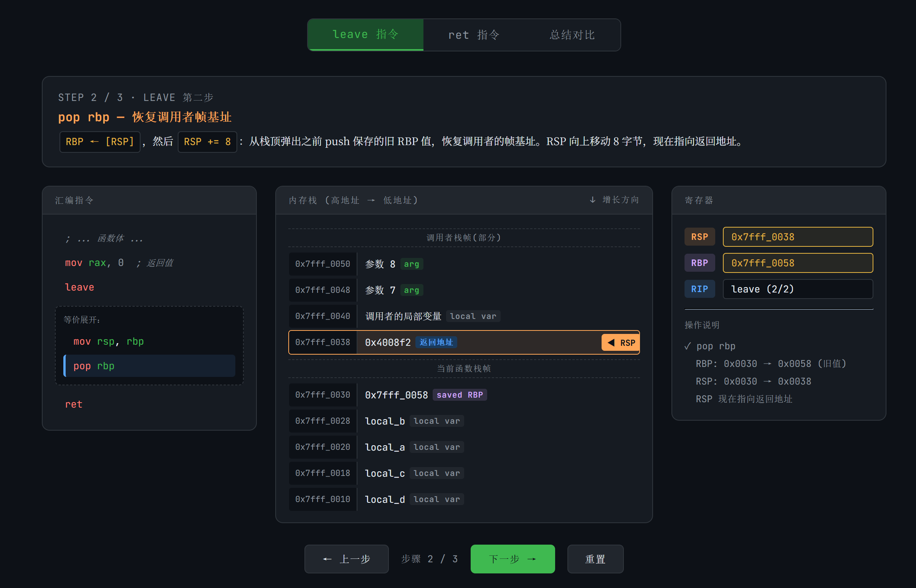Click the 返回地址 tag on stack row
Image resolution: width=916 pixels, height=588 pixels.
pyautogui.click(x=436, y=342)
